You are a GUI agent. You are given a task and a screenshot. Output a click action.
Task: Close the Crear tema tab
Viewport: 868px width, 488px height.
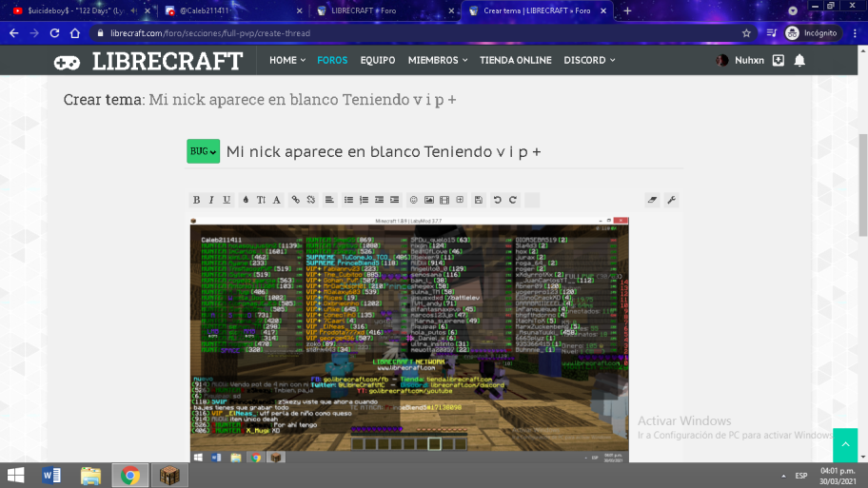click(x=603, y=10)
